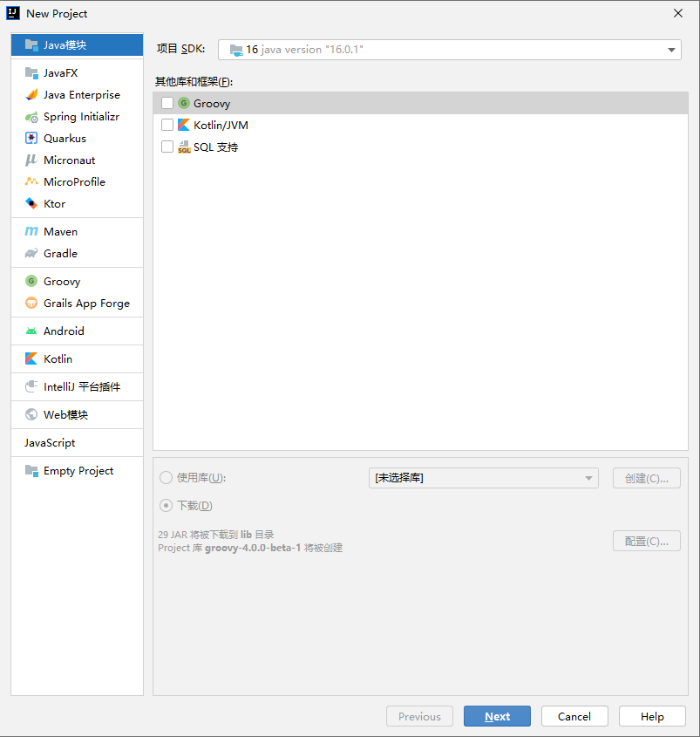Click the Kotlin icon in the sidebar
The image size is (700, 737).
pyautogui.click(x=31, y=358)
